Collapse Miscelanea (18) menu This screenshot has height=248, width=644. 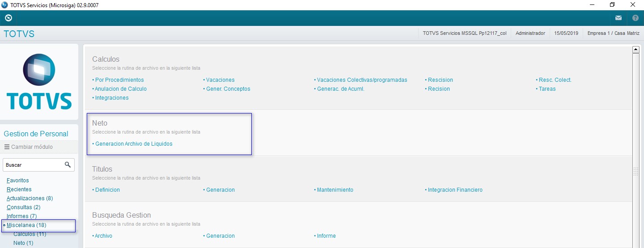pos(26,225)
